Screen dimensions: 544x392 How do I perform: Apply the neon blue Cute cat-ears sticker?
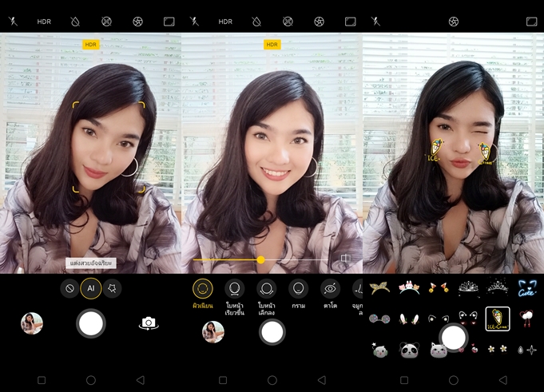click(x=526, y=287)
